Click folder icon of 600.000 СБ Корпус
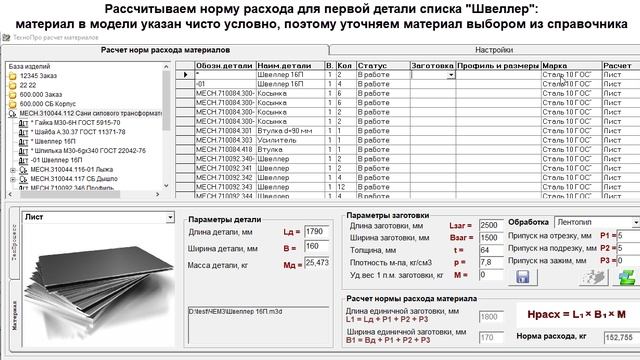 point(13,104)
